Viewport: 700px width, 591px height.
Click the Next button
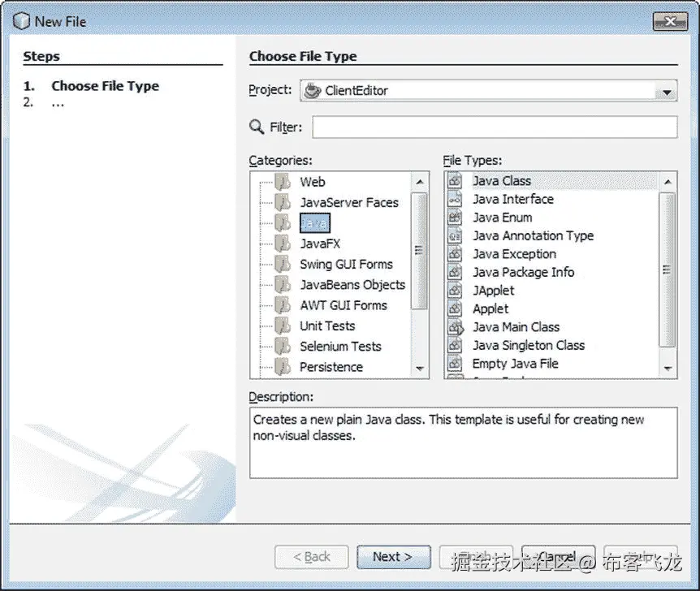[393, 557]
